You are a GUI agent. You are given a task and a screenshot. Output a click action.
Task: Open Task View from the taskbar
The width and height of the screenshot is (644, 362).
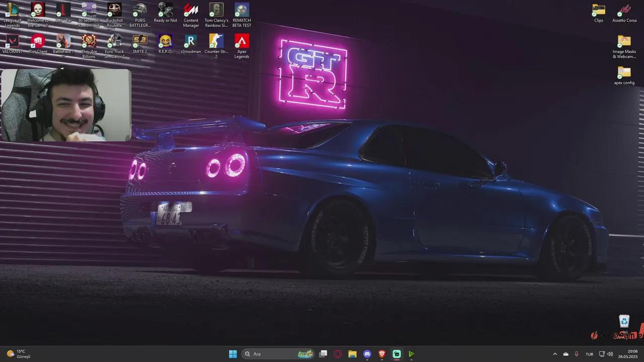pos(324,354)
